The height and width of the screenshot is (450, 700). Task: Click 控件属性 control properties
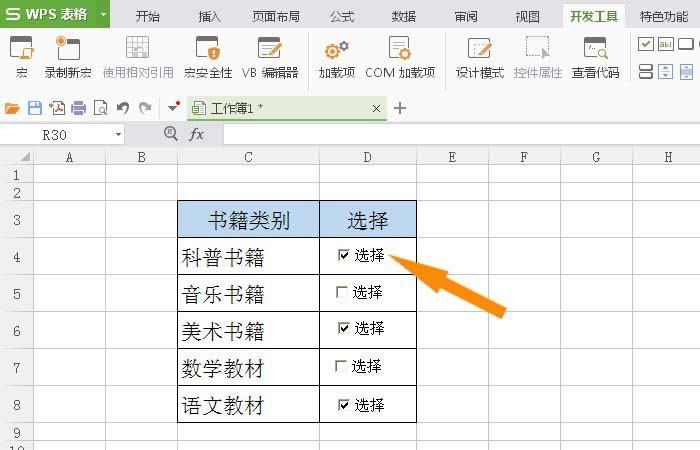pos(538,57)
